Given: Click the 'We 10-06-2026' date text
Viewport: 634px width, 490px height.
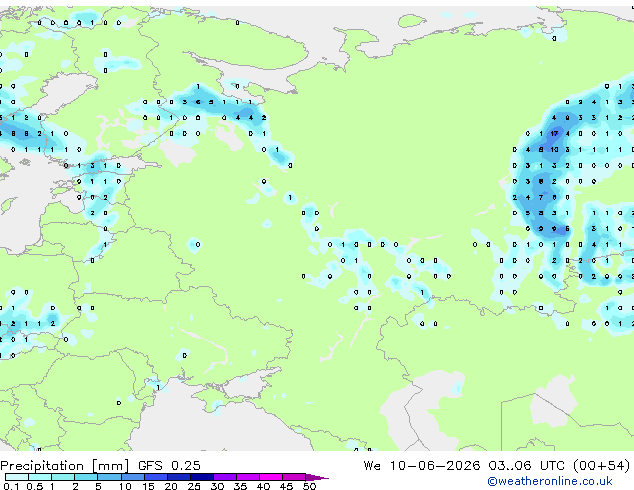Looking at the screenshot, I should pyautogui.click(x=422, y=466).
